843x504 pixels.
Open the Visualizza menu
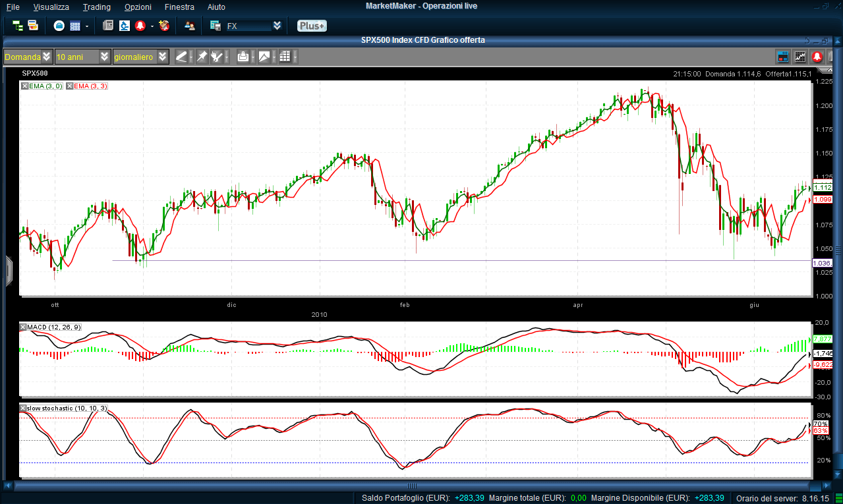(x=51, y=7)
